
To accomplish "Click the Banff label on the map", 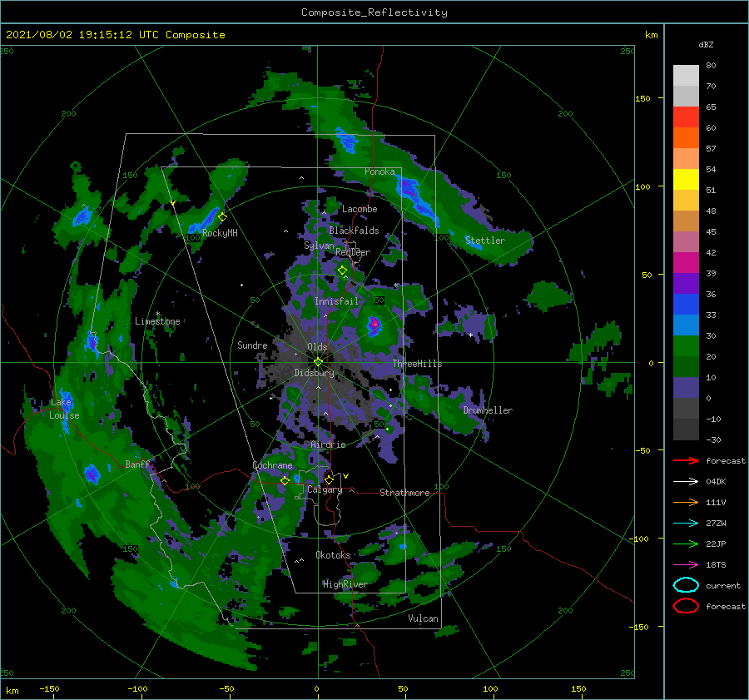I will [137, 464].
